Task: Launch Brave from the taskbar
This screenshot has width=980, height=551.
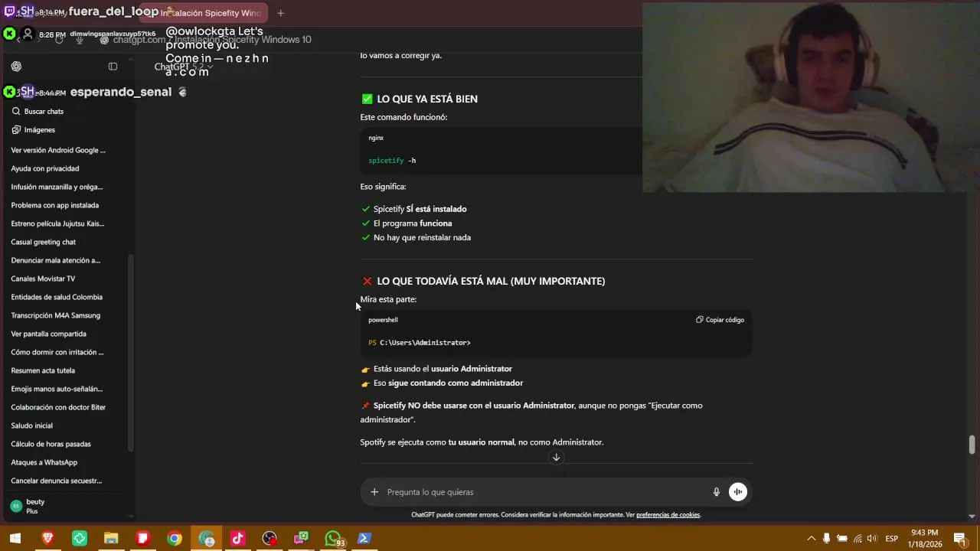Action: 47,539
